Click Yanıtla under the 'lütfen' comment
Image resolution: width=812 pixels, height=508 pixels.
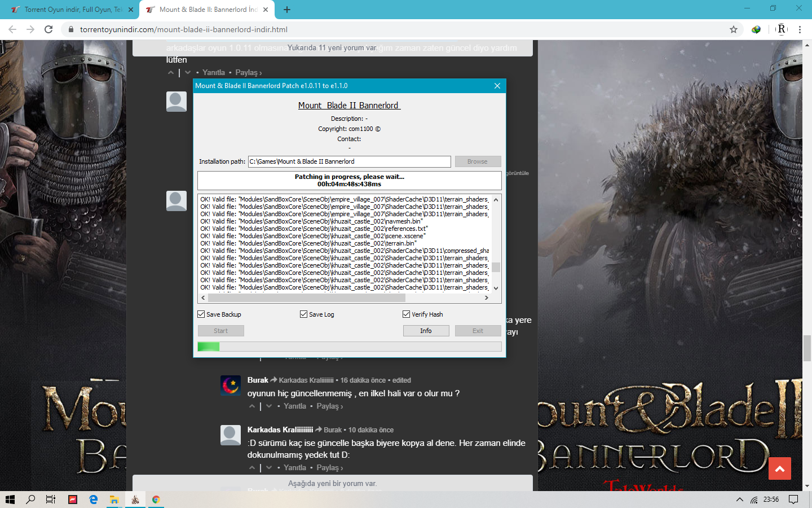[x=214, y=72]
